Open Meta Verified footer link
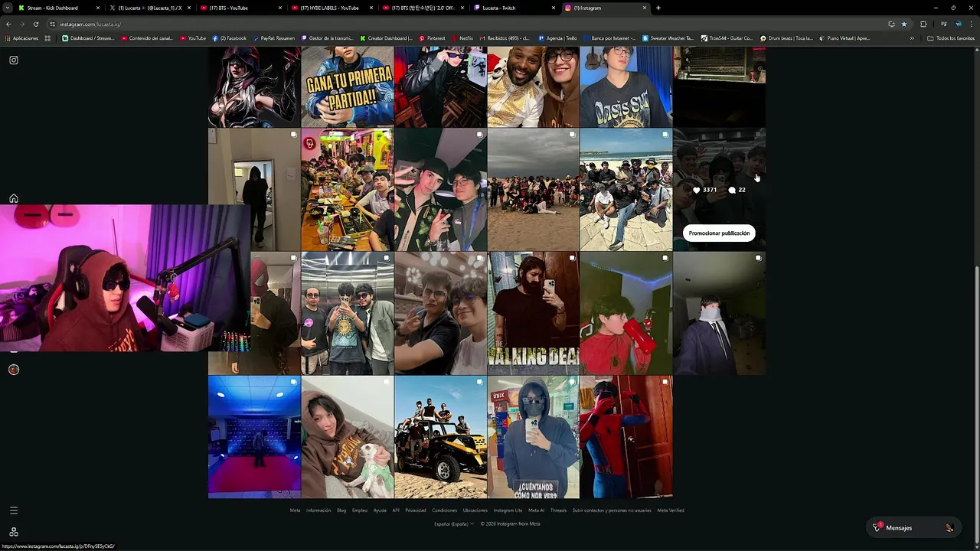Screen dimensions: 980x551 (671, 510)
